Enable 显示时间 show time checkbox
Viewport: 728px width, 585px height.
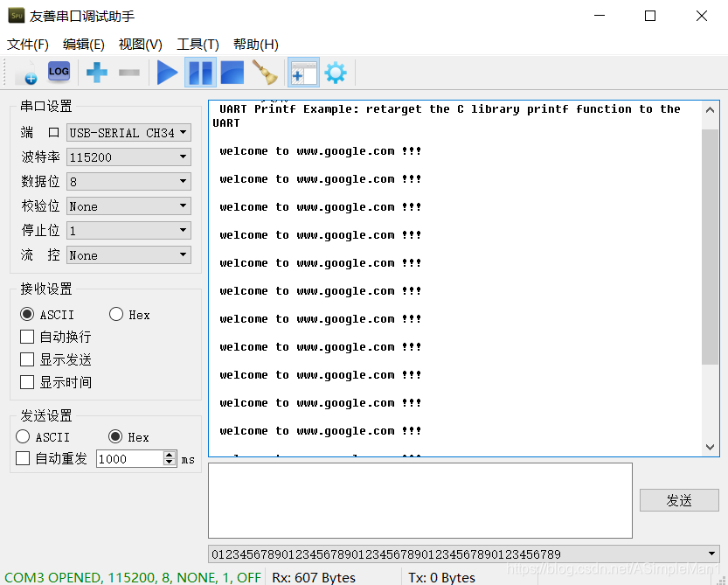[27, 382]
